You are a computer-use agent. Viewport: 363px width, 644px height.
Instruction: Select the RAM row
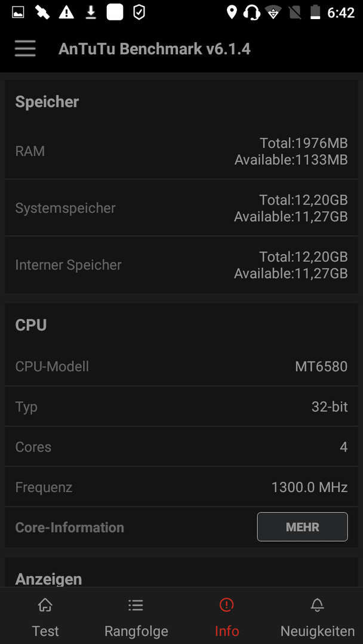(x=181, y=151)
